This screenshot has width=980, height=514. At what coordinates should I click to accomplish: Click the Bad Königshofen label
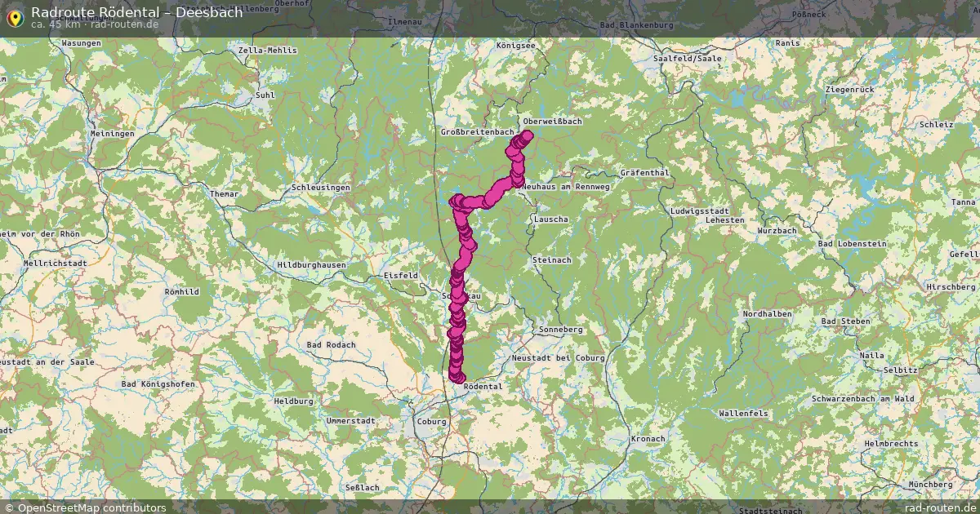(157, 384)
